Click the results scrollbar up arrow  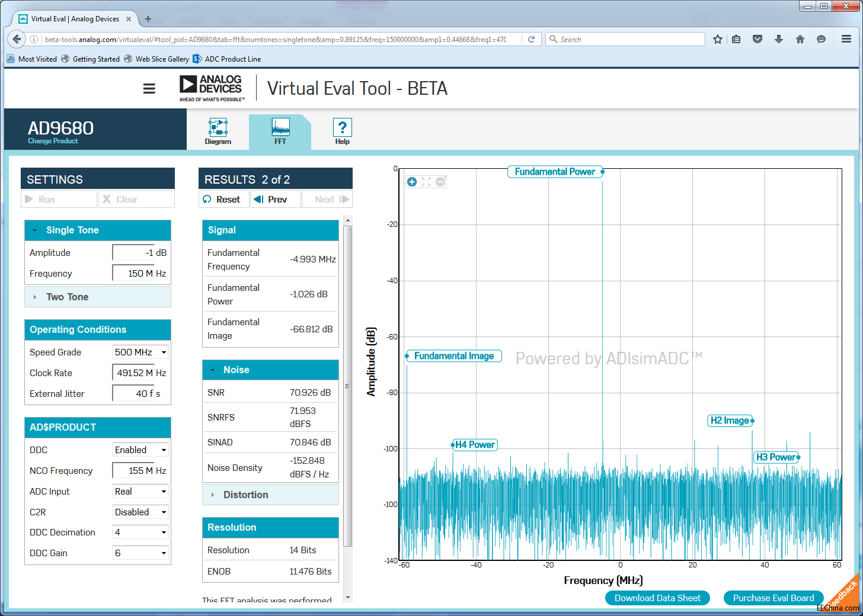348,220
